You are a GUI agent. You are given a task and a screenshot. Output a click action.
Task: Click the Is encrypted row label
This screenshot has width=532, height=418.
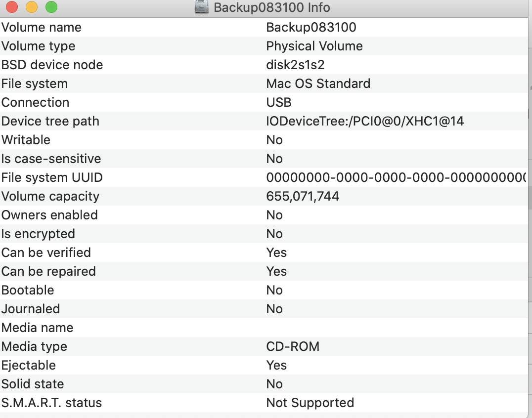click(x=38, y=234)
